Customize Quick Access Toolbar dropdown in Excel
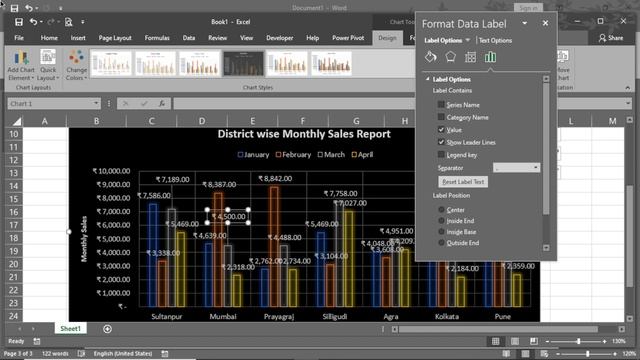 (x=82, y=22)
